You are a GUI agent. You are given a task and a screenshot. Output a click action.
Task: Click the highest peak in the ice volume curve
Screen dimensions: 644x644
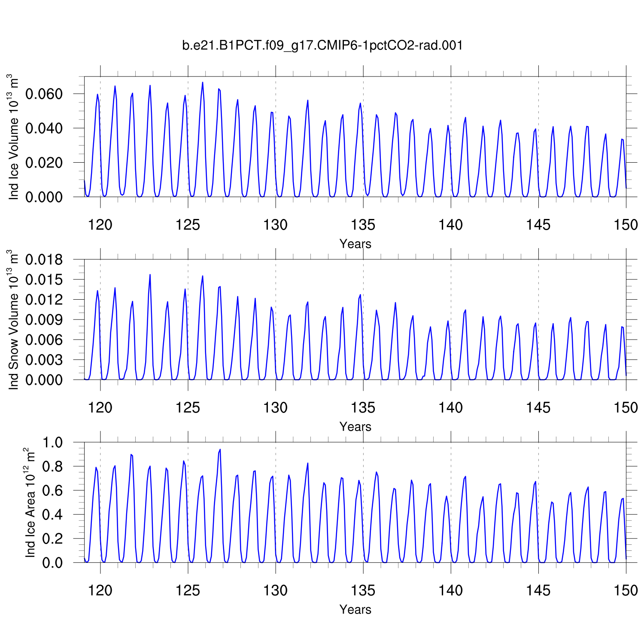(203, 82)
